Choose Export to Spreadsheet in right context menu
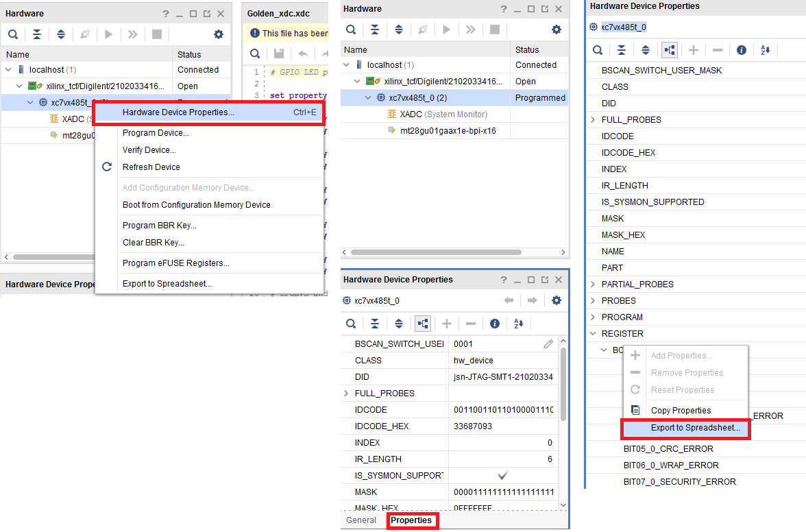Image resolution: width=806 pixels, height=532 pixels. click(695, 428)
